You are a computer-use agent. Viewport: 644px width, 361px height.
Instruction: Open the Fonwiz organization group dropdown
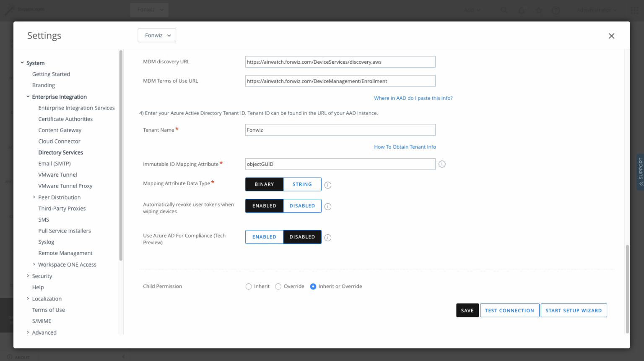click(x=157, y=35)
